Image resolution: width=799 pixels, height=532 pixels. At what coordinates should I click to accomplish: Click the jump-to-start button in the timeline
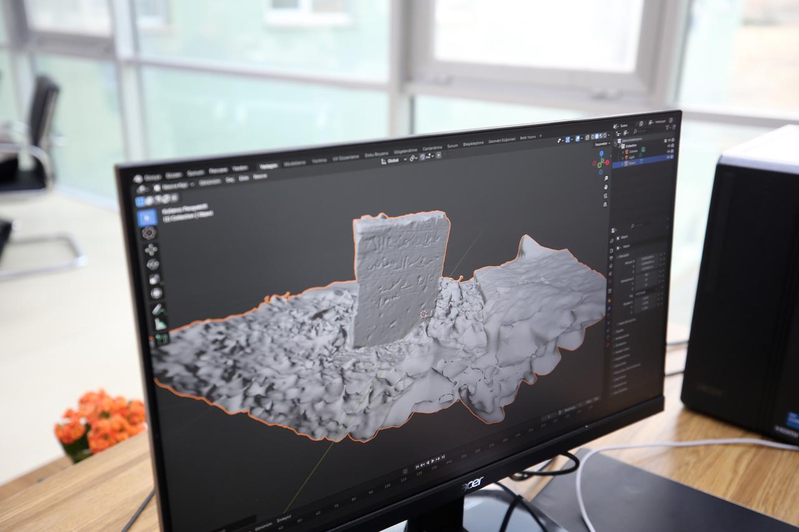click(x=418, y=466)
